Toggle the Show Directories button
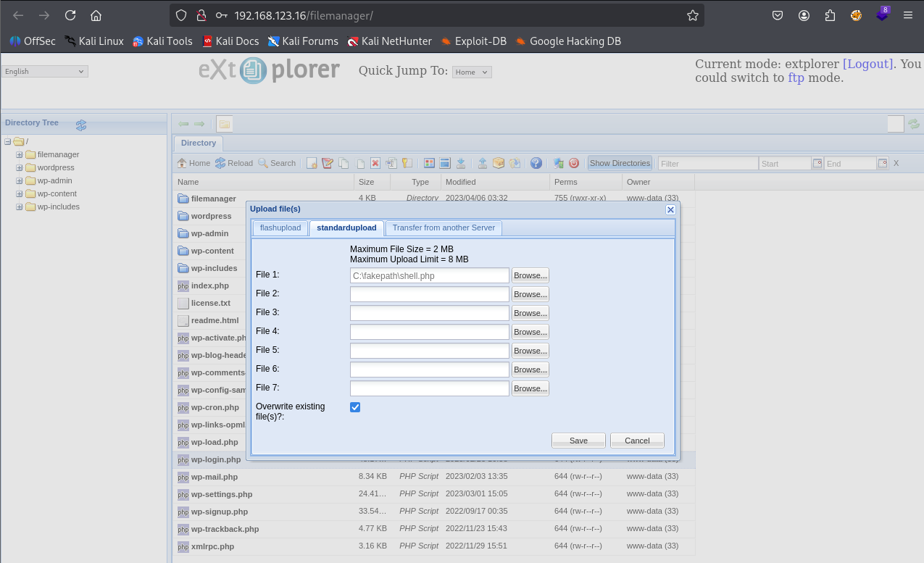Viewport: 924px width, 563px height. tap(620, 163)
